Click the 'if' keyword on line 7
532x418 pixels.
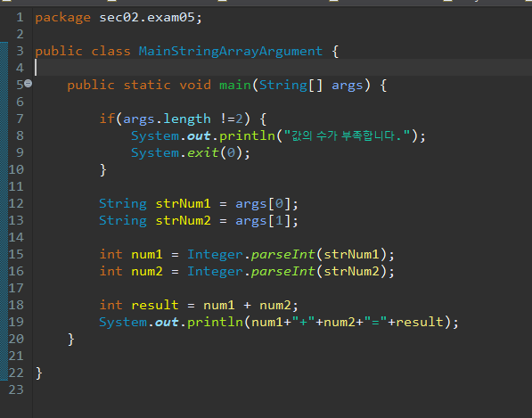[x=107, y=119]
